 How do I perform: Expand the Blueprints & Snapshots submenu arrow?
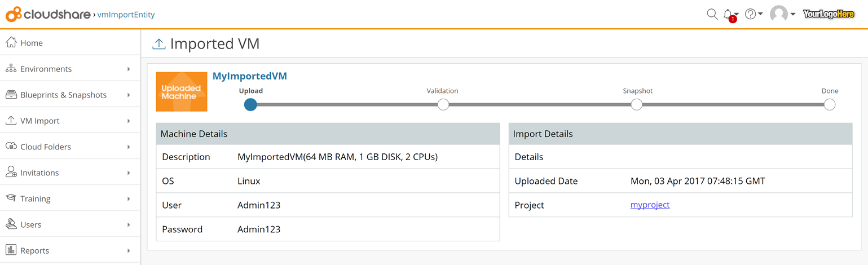(x=129, y=95)
